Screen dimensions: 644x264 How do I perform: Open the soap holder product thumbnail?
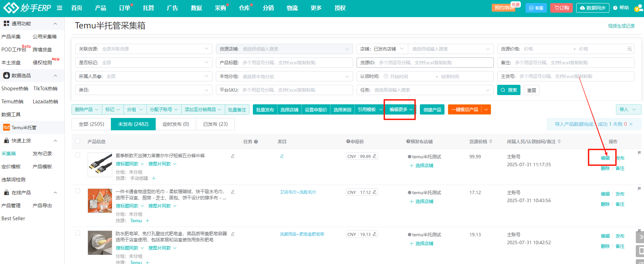100,243
